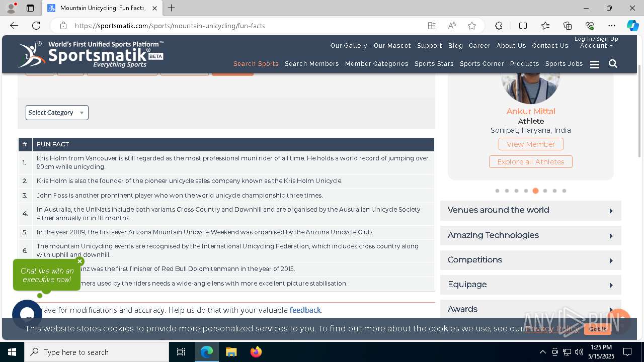
Task: Expand Amazing Technologies section
Action: point(531,235)
